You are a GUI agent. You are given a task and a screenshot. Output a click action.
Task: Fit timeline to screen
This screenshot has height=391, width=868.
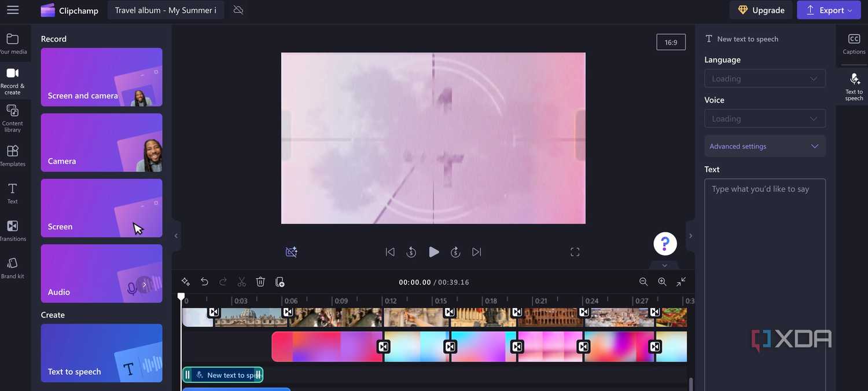pos(681,282)
